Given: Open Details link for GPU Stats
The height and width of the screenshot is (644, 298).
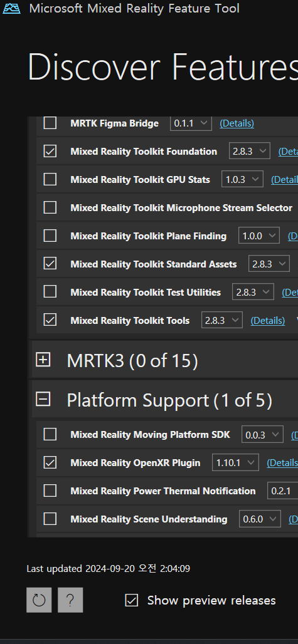Looking at the screenshot, I should [284, 180].
